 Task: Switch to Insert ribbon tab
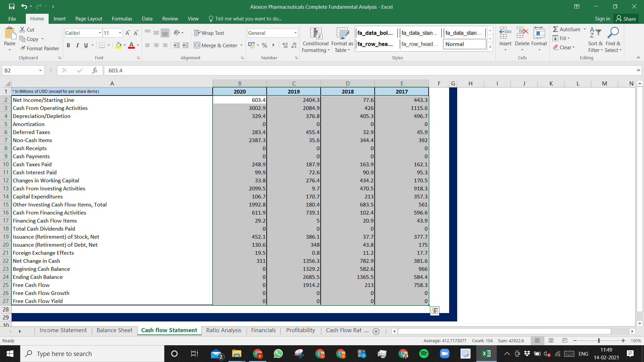[60, 19]
